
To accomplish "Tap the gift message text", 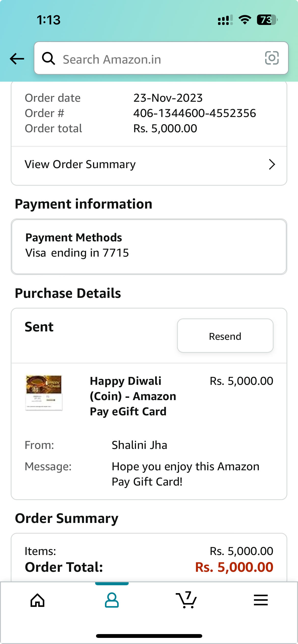I will (x=185, y=474).
